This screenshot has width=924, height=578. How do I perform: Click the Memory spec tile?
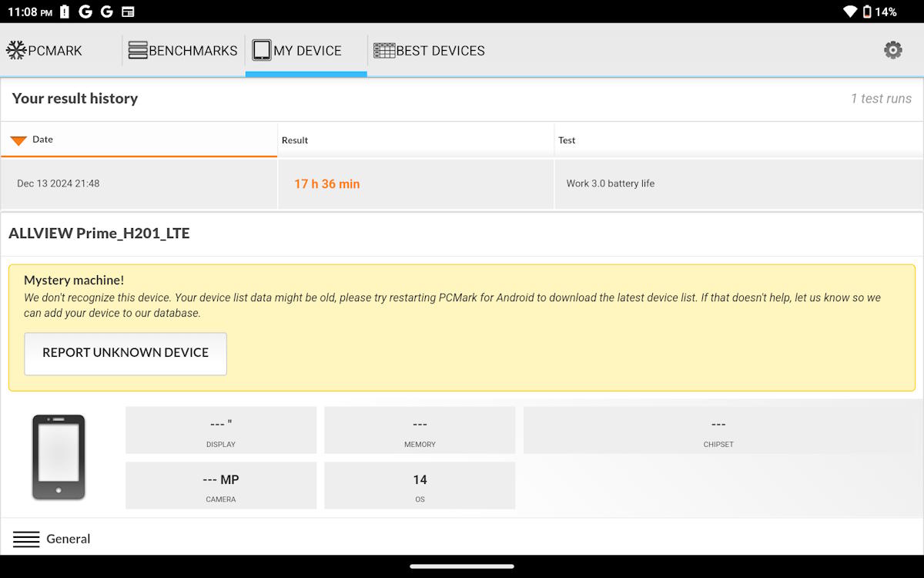point(420,430)
